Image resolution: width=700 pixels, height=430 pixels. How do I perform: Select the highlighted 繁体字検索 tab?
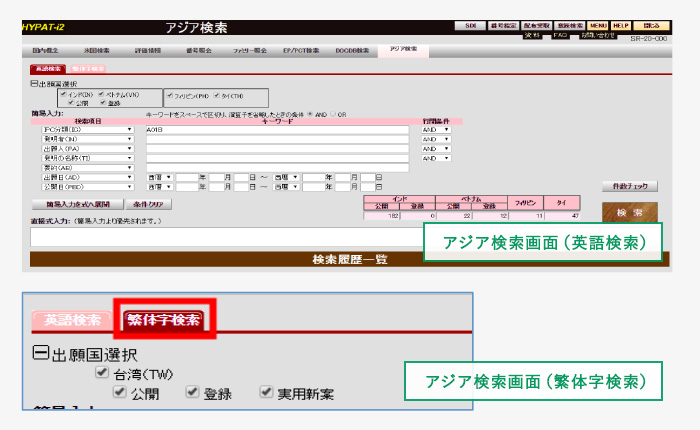coord(163,320)
